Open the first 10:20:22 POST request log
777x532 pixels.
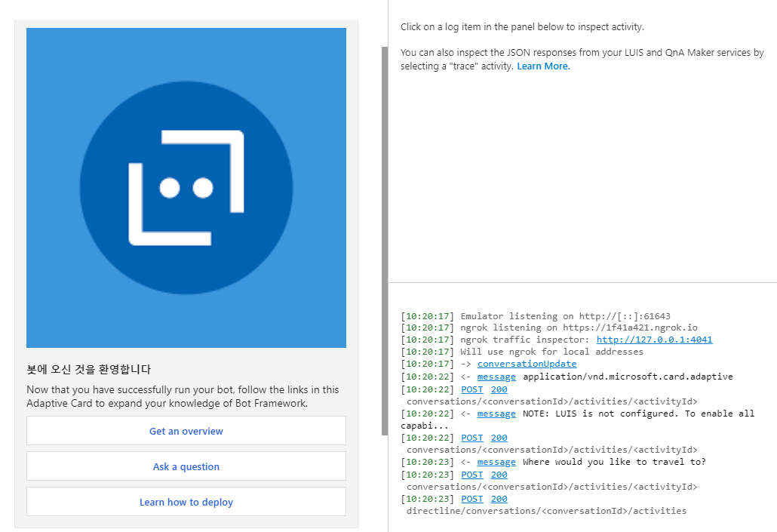click(471, 389)
